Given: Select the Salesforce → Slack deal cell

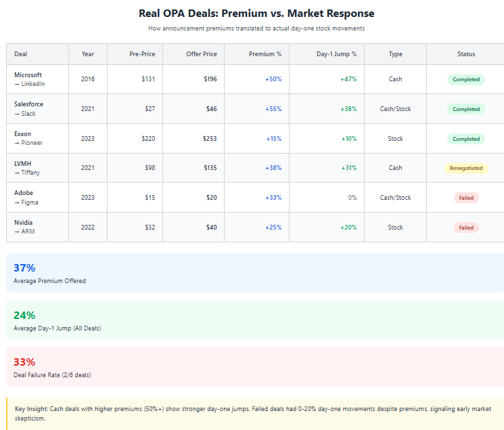Looking at the screenshot, I should pyautogui.click(x=37, y=109).
